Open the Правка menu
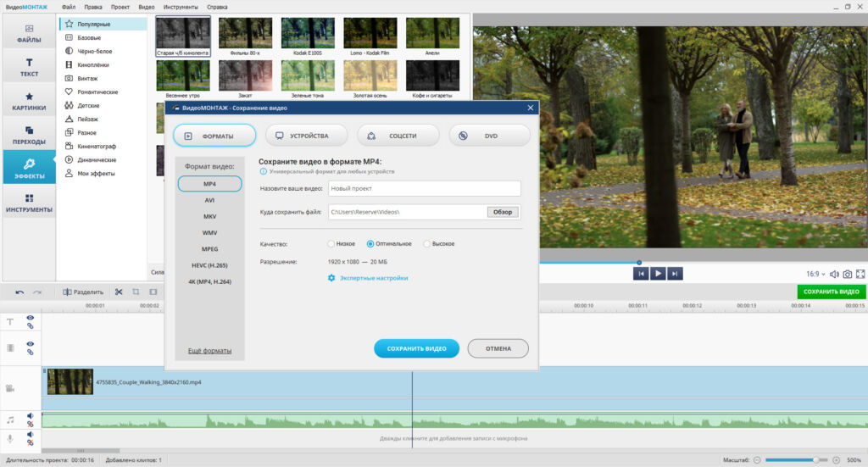The height and width of the screenshot is (467, 868). click(93, 7)
